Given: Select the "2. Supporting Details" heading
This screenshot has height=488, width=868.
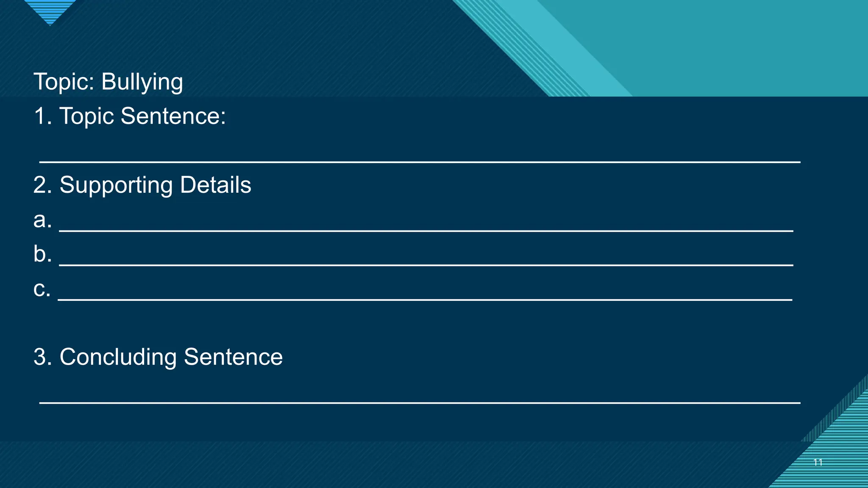Looking at the screenshot, I should 142,185.
